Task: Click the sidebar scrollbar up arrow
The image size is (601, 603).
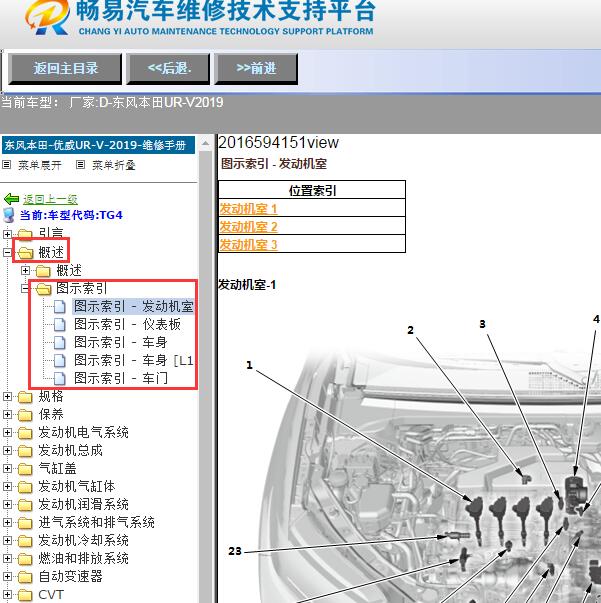Action: [205, 144]
